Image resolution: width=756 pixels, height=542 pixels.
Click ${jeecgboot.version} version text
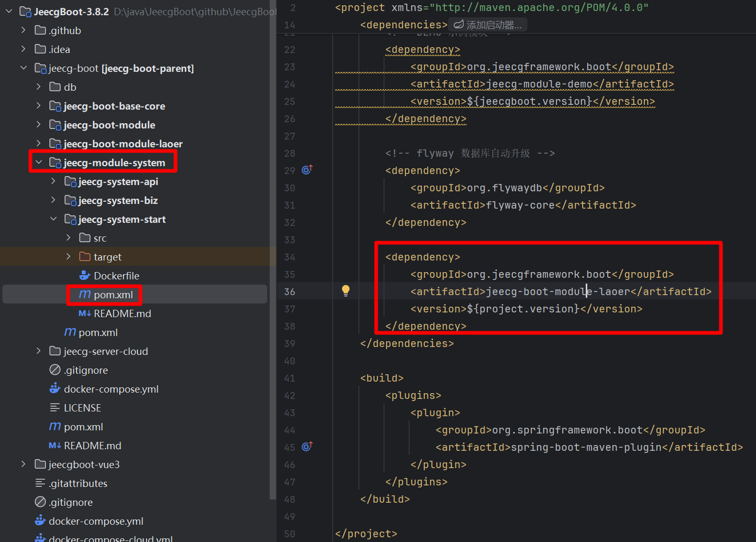529,101
